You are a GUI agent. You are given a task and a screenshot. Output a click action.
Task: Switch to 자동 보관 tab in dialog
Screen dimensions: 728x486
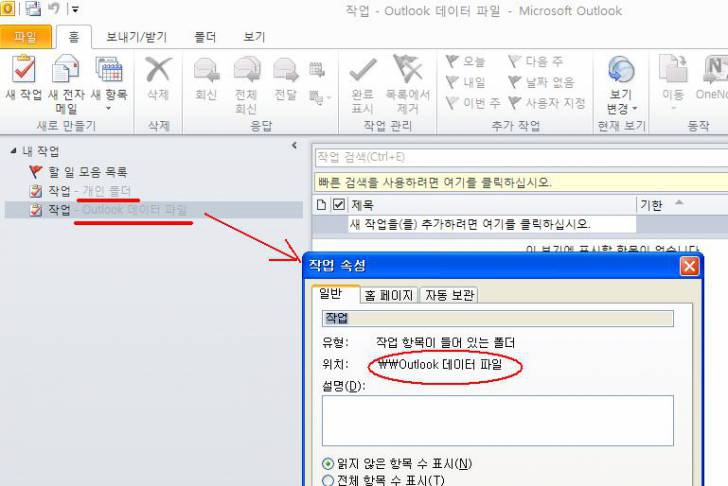449,295
